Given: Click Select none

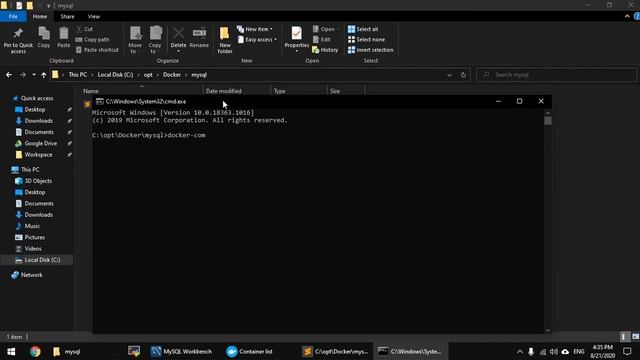Looking at the screenshot, I should (366, 40).
